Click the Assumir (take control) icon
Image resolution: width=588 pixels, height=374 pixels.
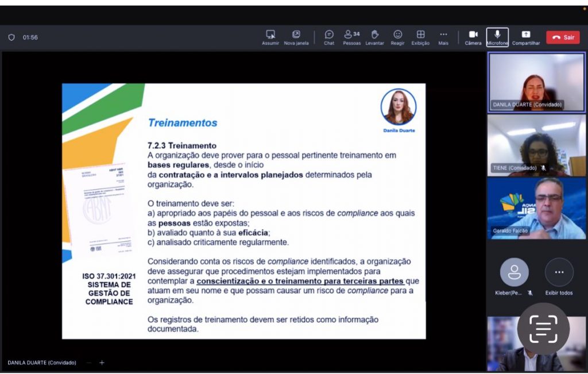(x=270, y=34)
